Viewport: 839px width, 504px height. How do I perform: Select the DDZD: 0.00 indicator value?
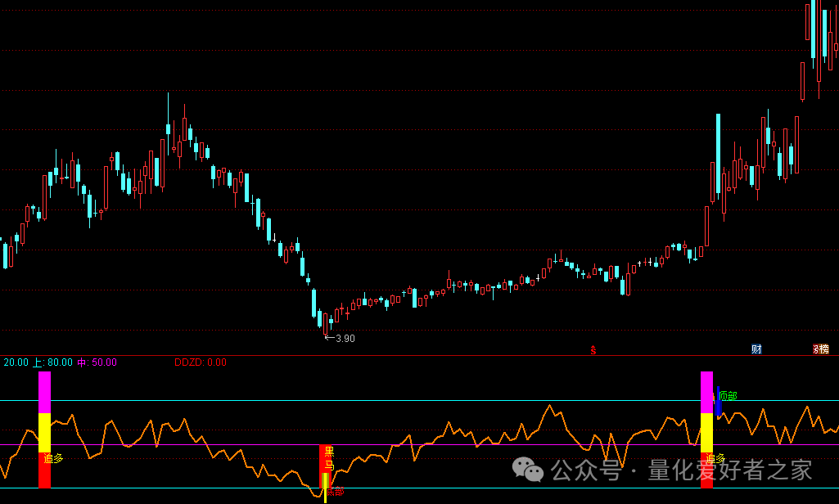pos(200,362)
